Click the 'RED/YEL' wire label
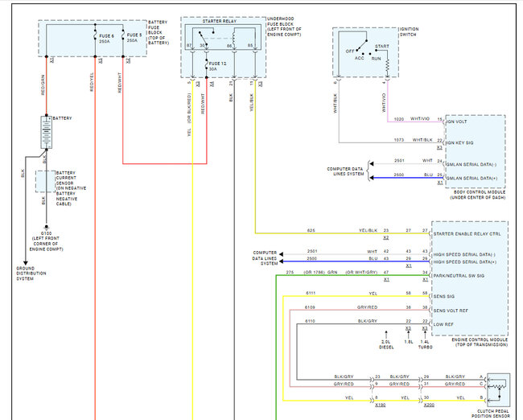Image resolution: width=523 pixels, height=420 pixels. 92,82
